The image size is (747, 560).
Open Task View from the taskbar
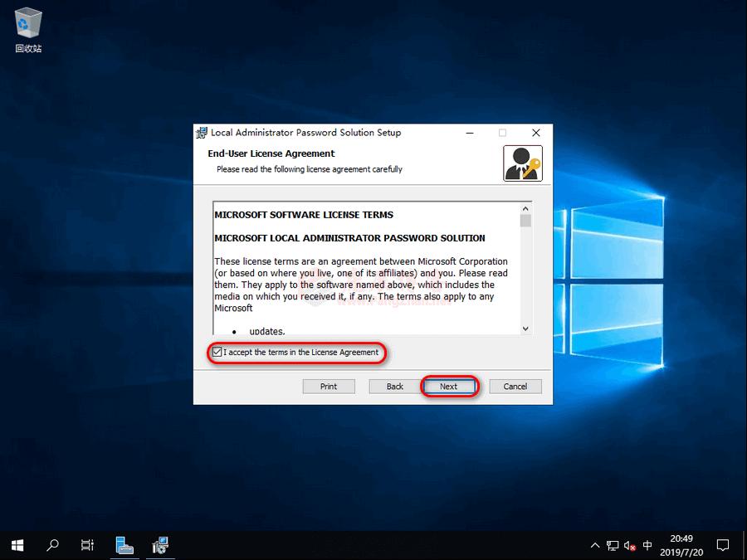pyautogui.click(x=86, y=545)
